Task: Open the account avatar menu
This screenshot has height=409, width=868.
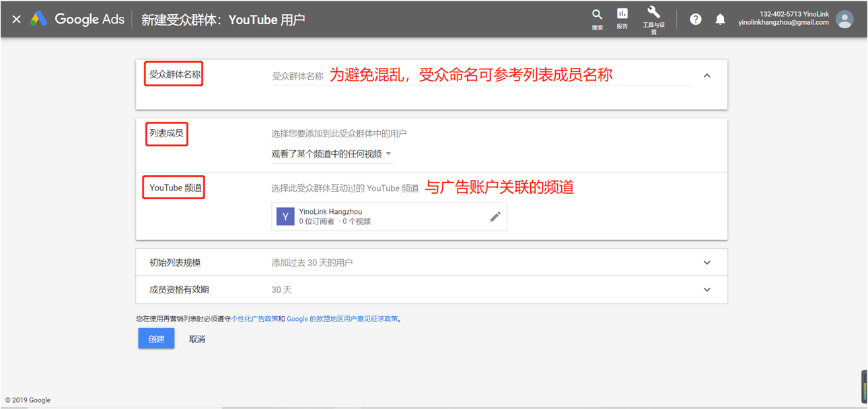Action: (x=844, y=19)
